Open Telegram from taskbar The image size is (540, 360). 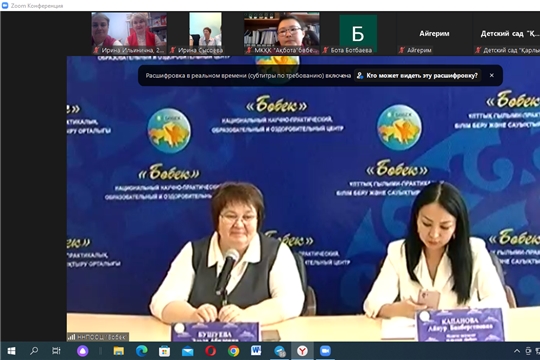tap(280, 351)
